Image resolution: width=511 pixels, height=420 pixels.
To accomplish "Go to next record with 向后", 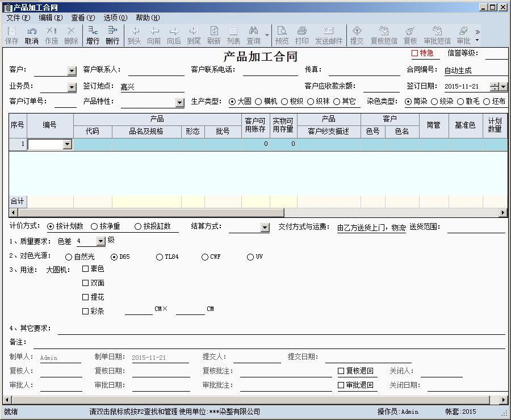I will pyautogui.click(x=174, y=35).
